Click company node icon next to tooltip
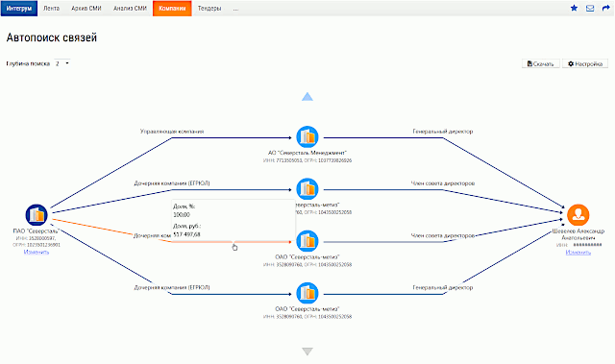The height and width of the screenshot is (364, 615). click(x=307, y=241)
